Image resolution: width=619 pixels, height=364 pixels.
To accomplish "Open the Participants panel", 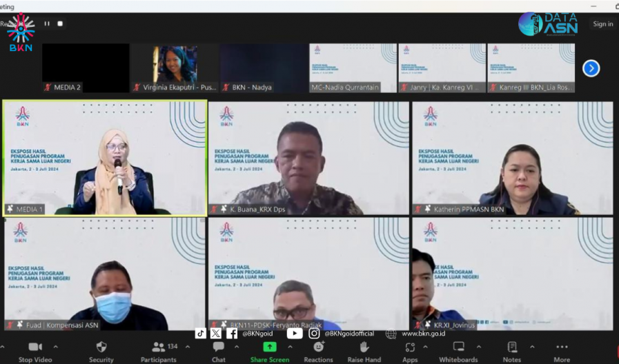I will pyautogui.click(x=159, y=347).
